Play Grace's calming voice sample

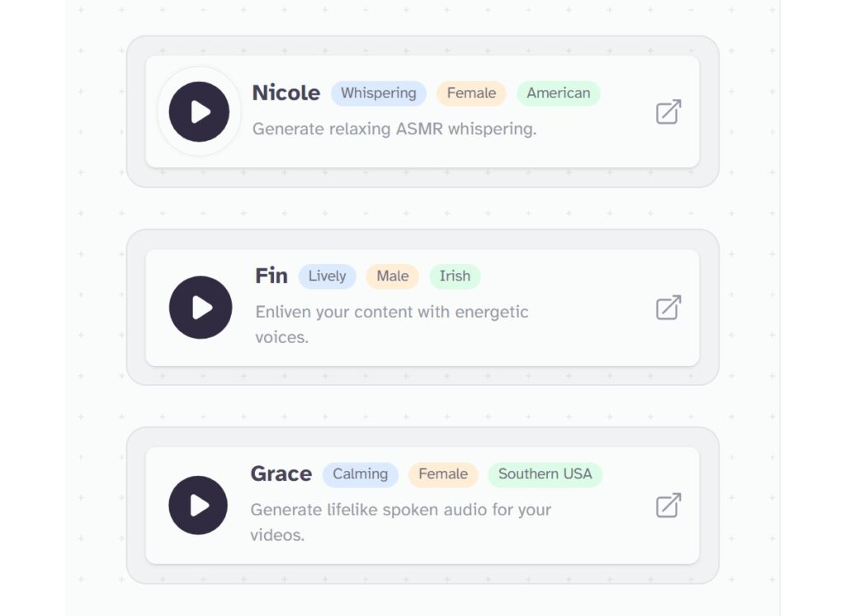coord(198,505)
